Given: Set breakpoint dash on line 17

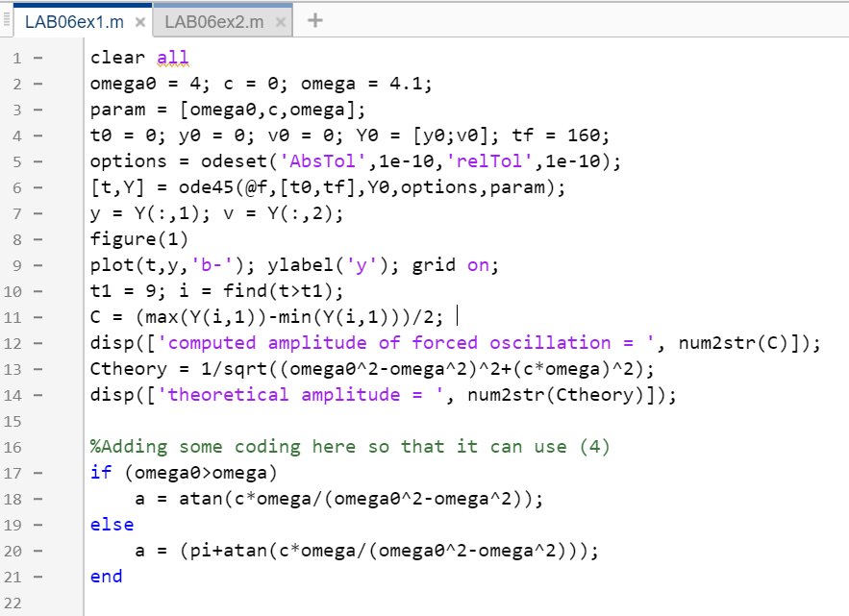Looking at the screenshot, I should (x=37, y=473).
